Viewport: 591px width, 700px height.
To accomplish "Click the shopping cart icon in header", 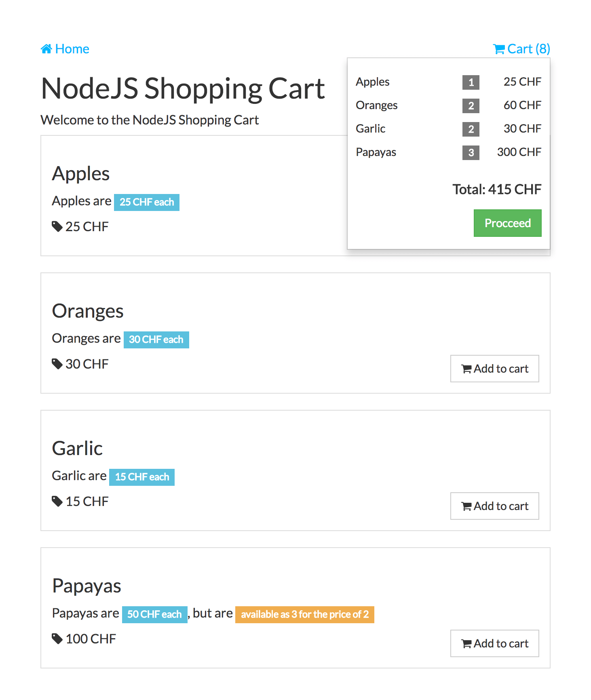I will point(499,49).
